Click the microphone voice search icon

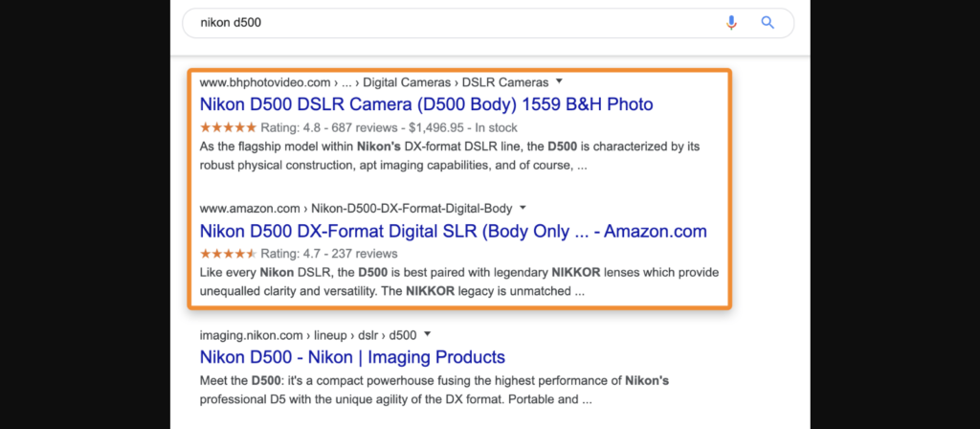(x=731, y=23)
